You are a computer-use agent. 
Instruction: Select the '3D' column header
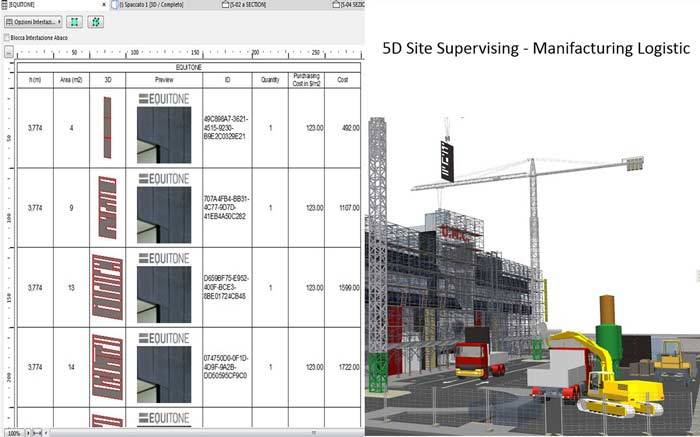[108, 80]
